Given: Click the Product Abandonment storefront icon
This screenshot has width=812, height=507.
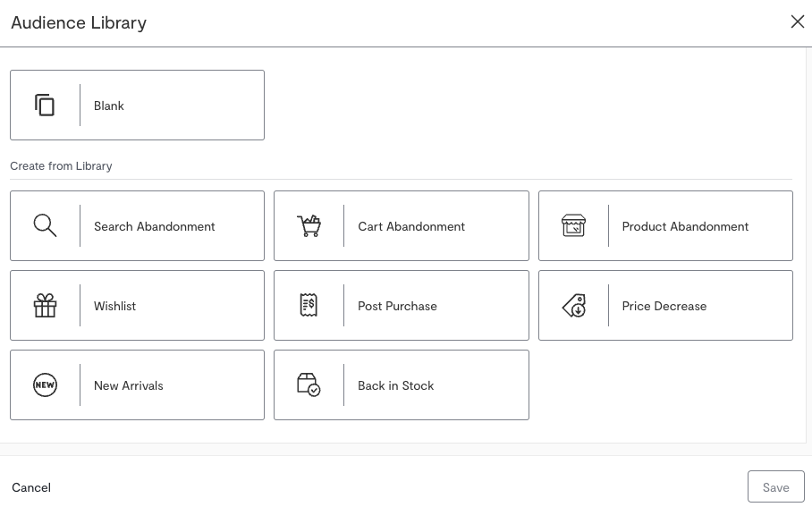Looking at the screenshot, I should pos(573,226).
